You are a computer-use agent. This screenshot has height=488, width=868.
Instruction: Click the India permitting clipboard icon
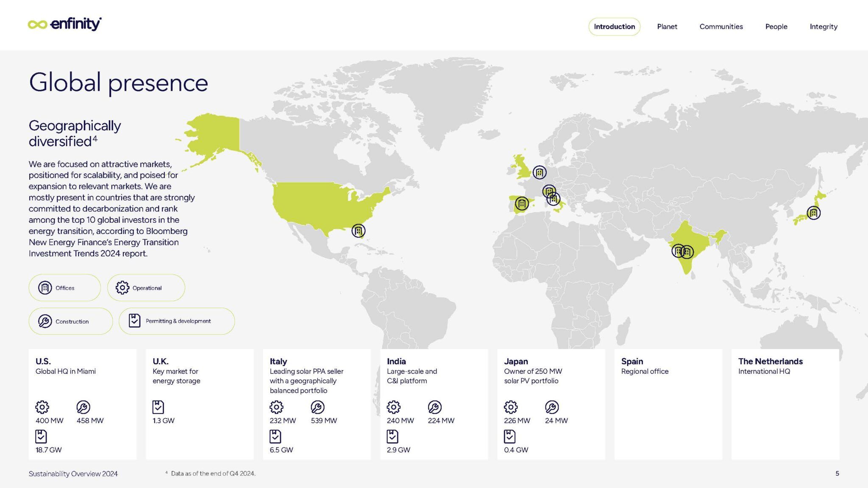click(392, 436)
